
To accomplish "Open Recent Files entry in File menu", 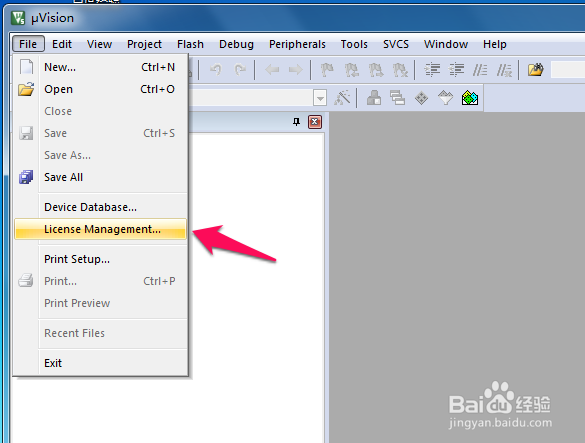I will (x=100, y=333).
